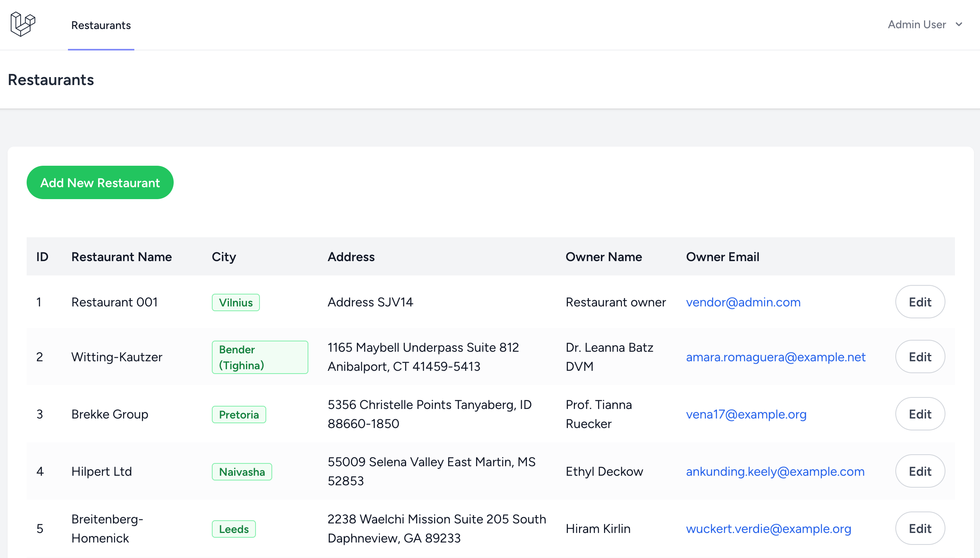980x558 pixels.
Task: Expand the Admin User dropdown chevron
Action: click(959, 25)
